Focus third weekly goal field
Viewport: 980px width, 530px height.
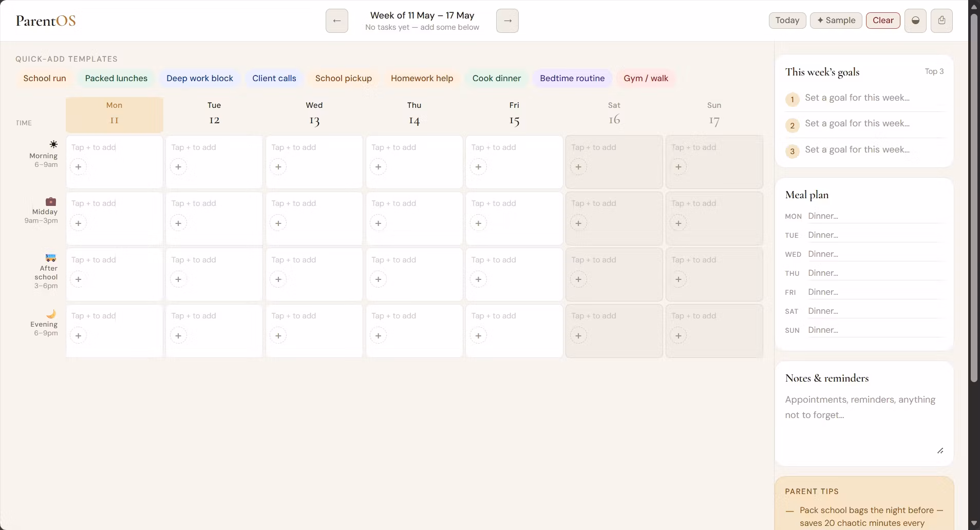click(874, 149)
